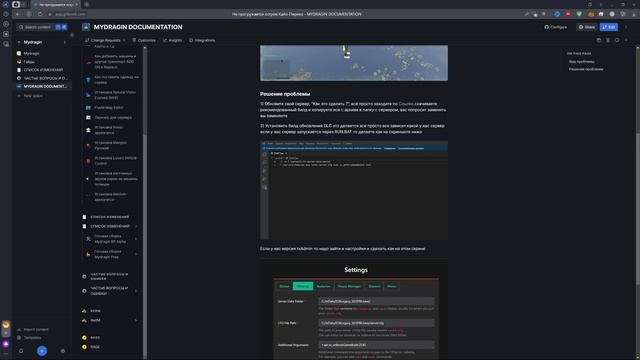Screen dimensions: 640x360
Task: Open the Configure option with GitHub icon
Action: click(556, 27)
